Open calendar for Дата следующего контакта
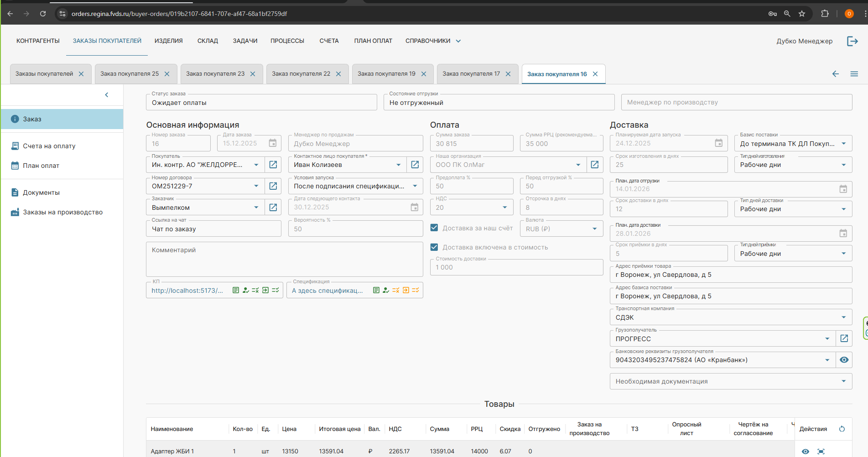The height and width of the screenshot is (457, 868). (x=414, y=208)
